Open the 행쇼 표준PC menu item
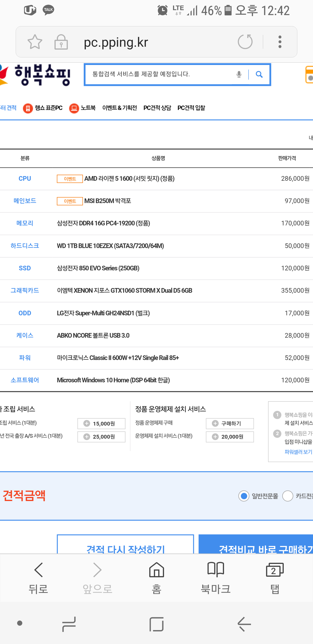 point(49,108)
